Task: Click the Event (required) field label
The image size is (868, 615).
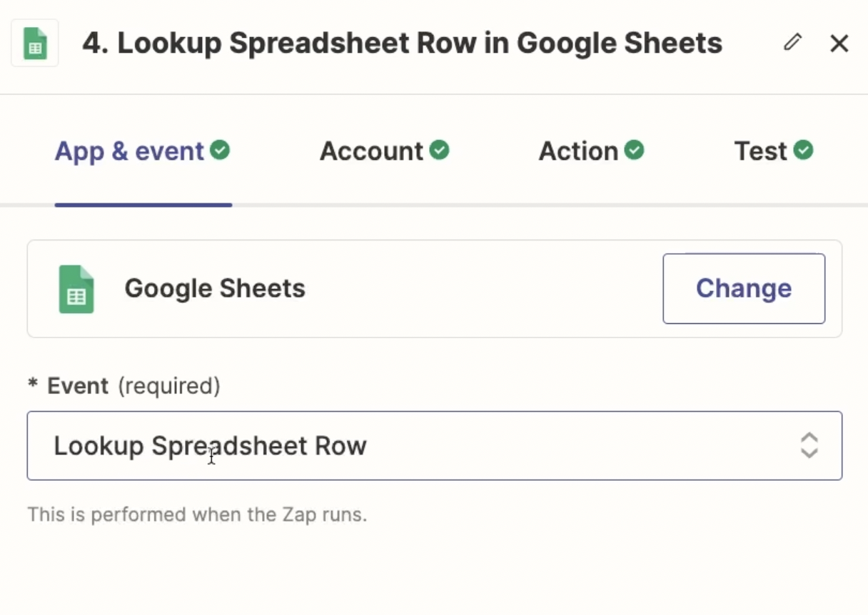Action: (x=124, y=386)
